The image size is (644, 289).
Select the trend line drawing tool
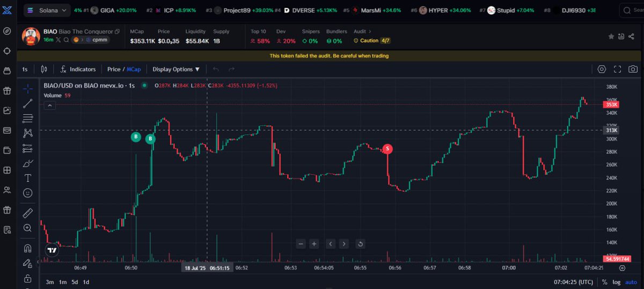(x=28, y=104)
